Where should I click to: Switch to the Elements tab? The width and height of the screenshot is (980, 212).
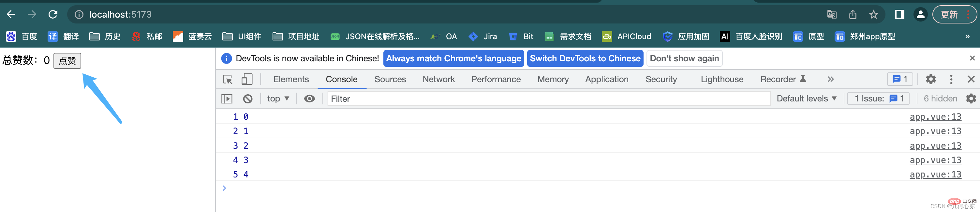coord(291,79)
